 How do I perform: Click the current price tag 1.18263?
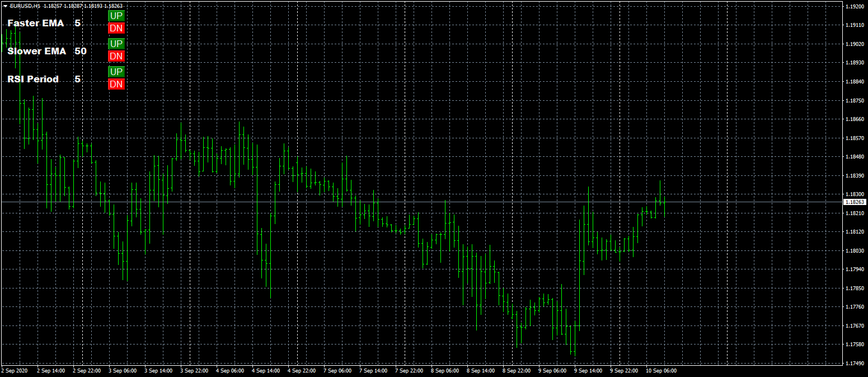pyautogui.click(x=855, y=202)
